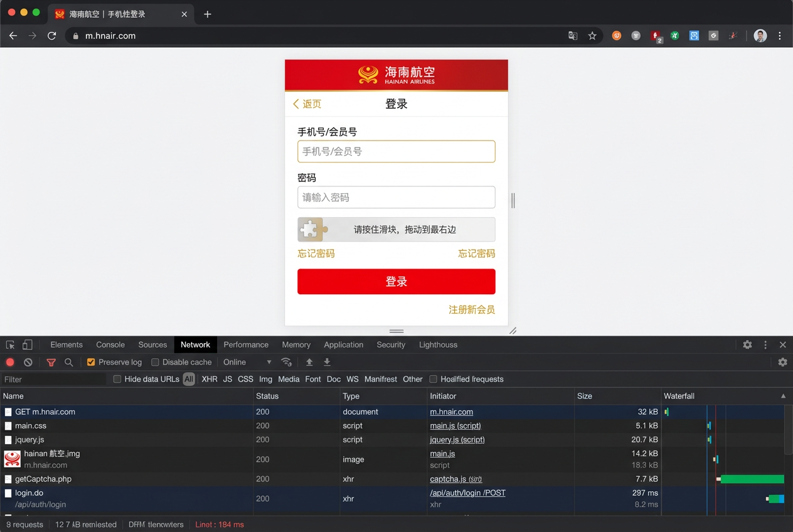Open the Chrome profile avatar
The height and width of the screenshot is (532, 793).
(760, 36)
